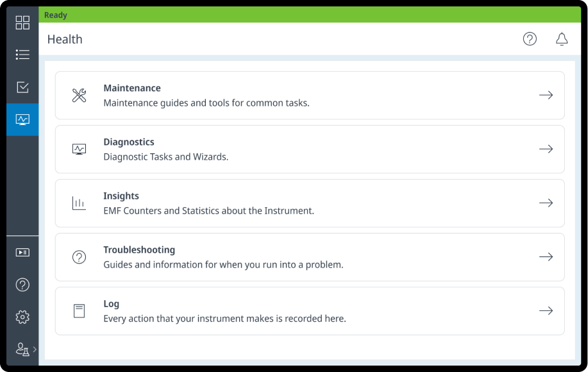
Task: Open the checkmark tasks sidebar icon
Action: pyautogui.click(x=22, y=87)
